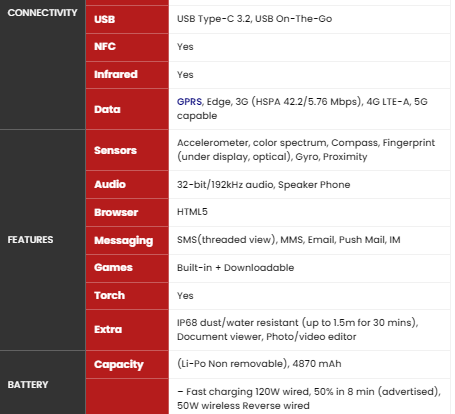Screen dimensions: 455x414
Task: Select the Capacity label cell
Action: point(127,364)
